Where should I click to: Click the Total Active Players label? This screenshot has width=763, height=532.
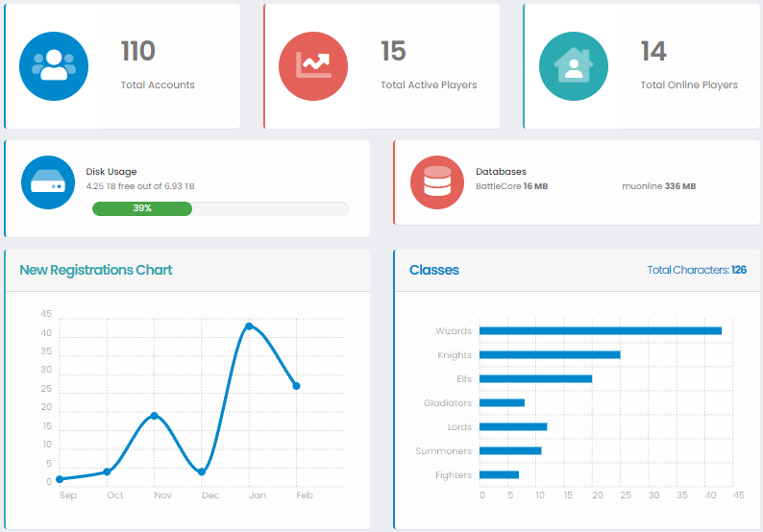(429, 85)
